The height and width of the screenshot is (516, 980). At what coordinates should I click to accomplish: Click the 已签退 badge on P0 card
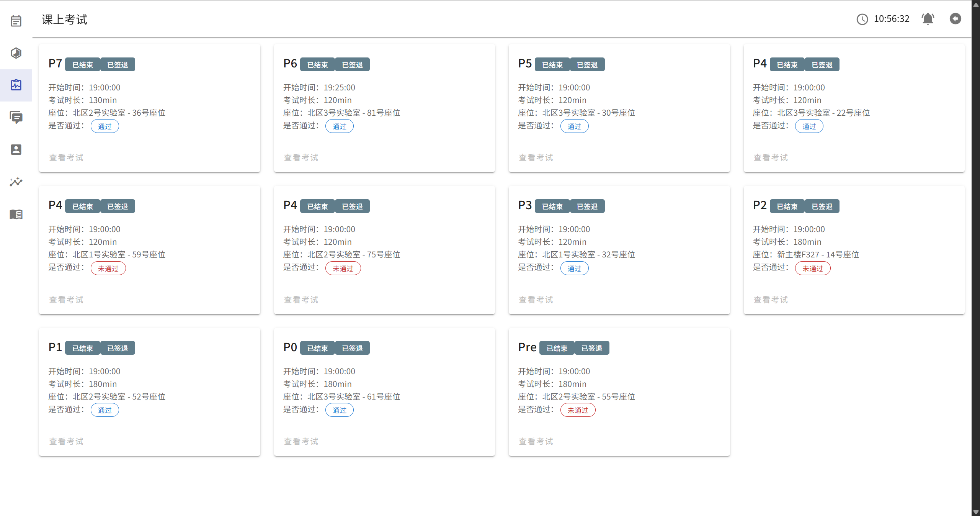point(352,348)
